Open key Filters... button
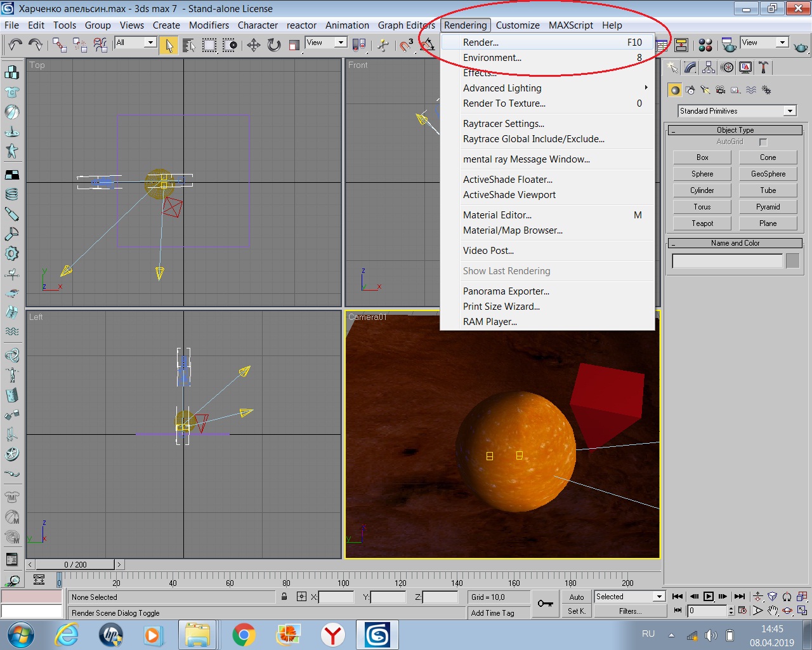This screenshot has height=650, width=812. pyautogui.click(x=630, y=611)
